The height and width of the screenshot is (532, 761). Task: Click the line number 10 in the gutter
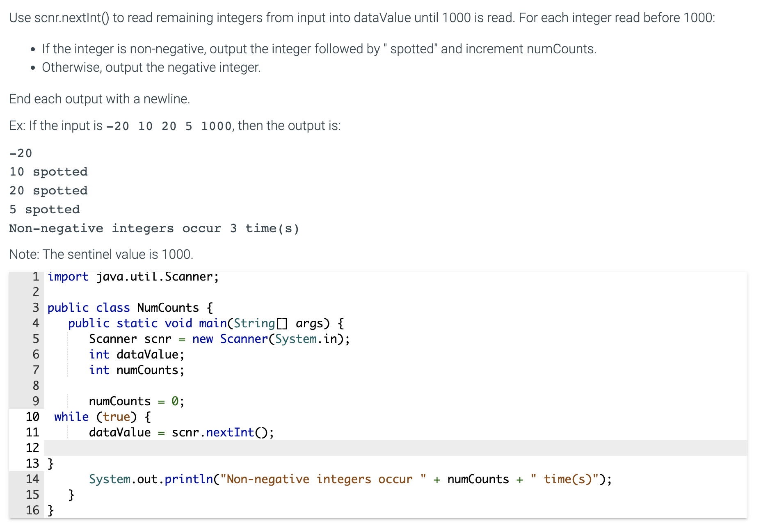(x=32, y=416)
